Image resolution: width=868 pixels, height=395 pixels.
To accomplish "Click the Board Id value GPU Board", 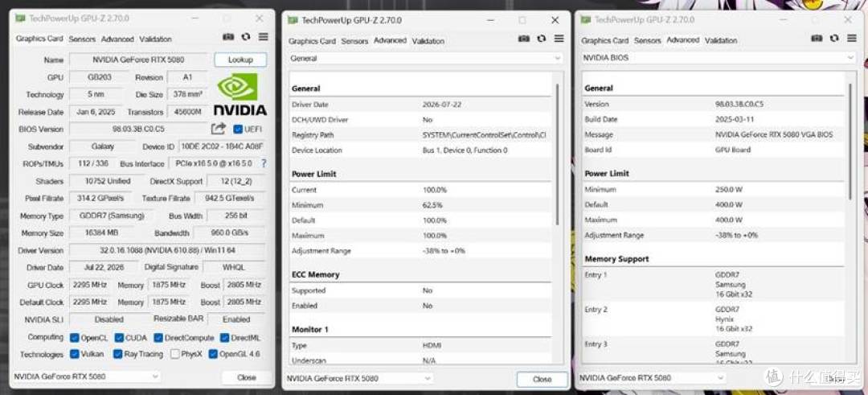I will (x=732, y=150).
